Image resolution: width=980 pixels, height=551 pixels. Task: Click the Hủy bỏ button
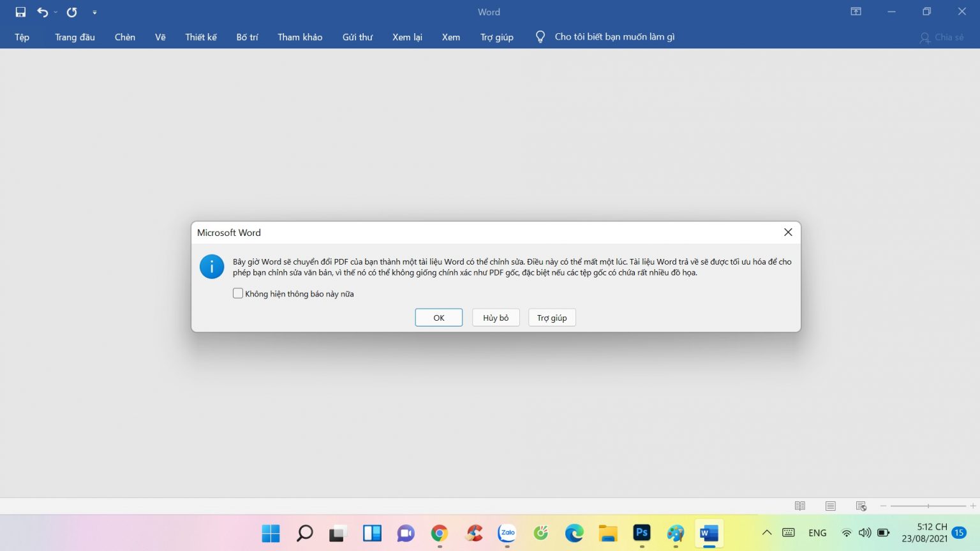[496, 318]
